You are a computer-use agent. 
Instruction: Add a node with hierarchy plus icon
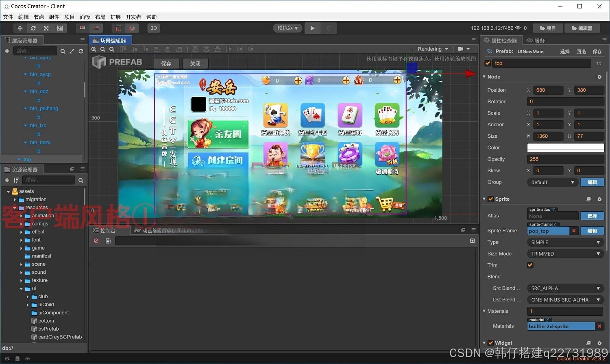(7, 51)
